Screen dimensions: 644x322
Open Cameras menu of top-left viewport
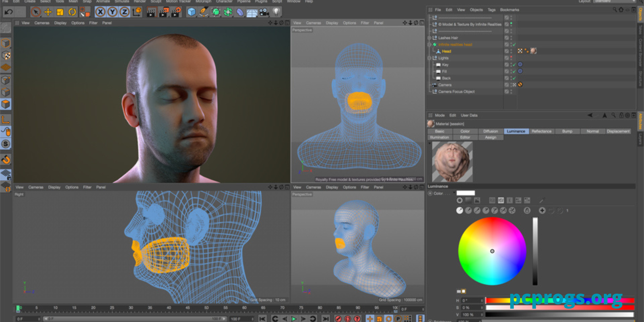[x=42, y=23]
